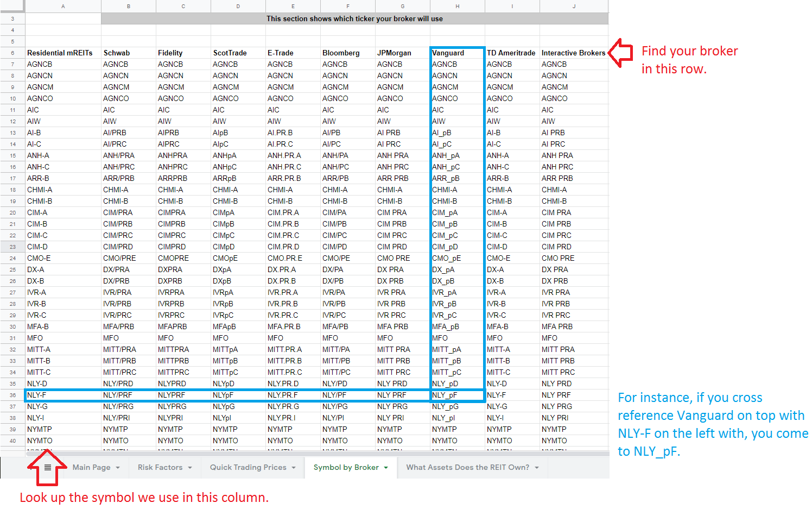Select the row 23 header number
Screen dimensions: 812x528
pyautogui.click(x=12, y=247)
